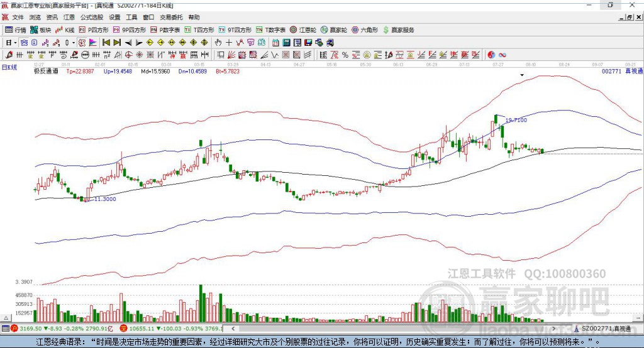The image size is (644, 348).
Task: Select the crosshair cursor tool
Action: (229, 43)
